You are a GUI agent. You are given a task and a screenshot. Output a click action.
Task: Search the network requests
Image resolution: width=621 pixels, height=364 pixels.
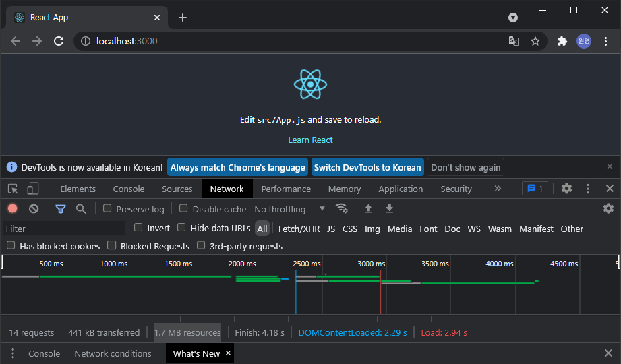click(x=81, y=209)
